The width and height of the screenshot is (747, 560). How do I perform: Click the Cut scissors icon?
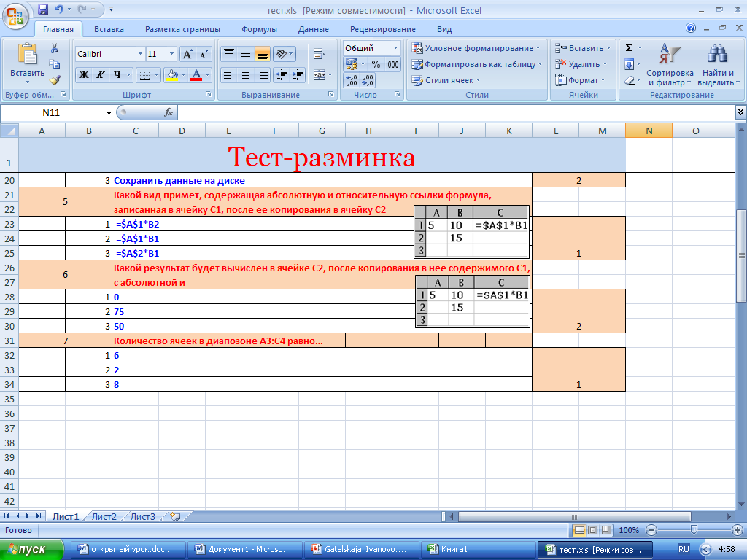[x=55, y=49]
